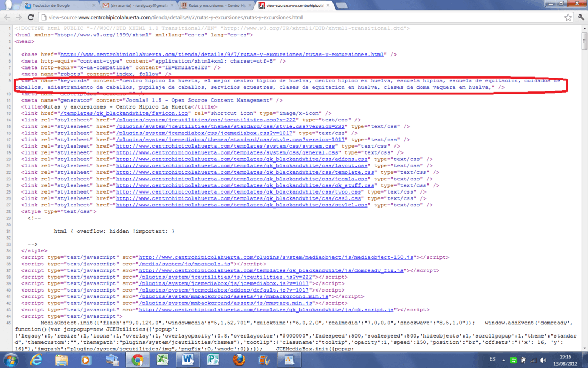Open the mediaobject-150.js script link
588x368 pixels.
tap(276, 257)
